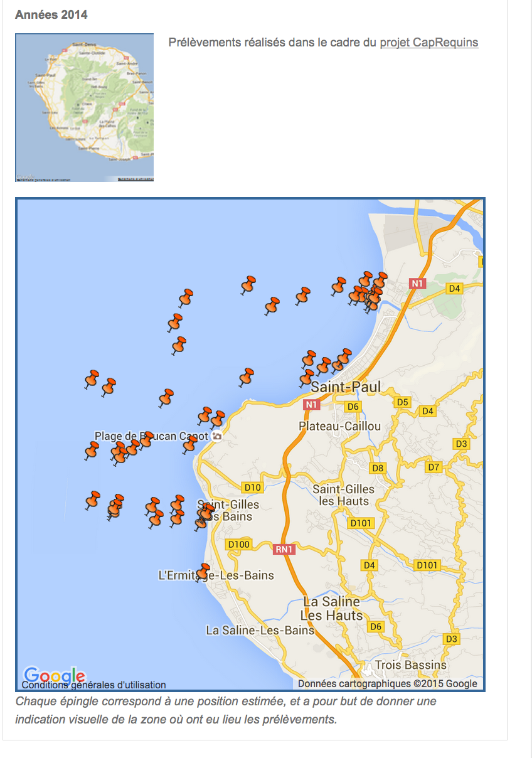
Task: Select the D100 road shield
Action: pyautogui.click(x=238, y=544)
